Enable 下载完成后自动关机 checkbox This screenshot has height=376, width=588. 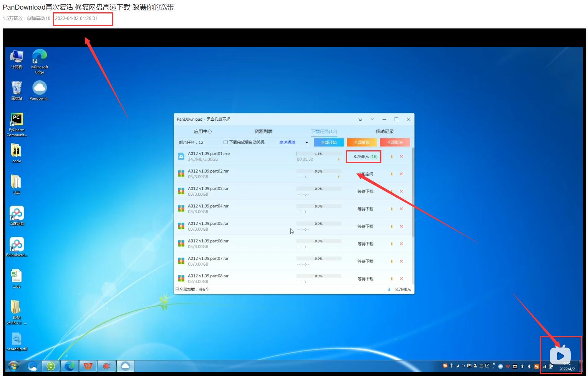click(x=226, y=142)
